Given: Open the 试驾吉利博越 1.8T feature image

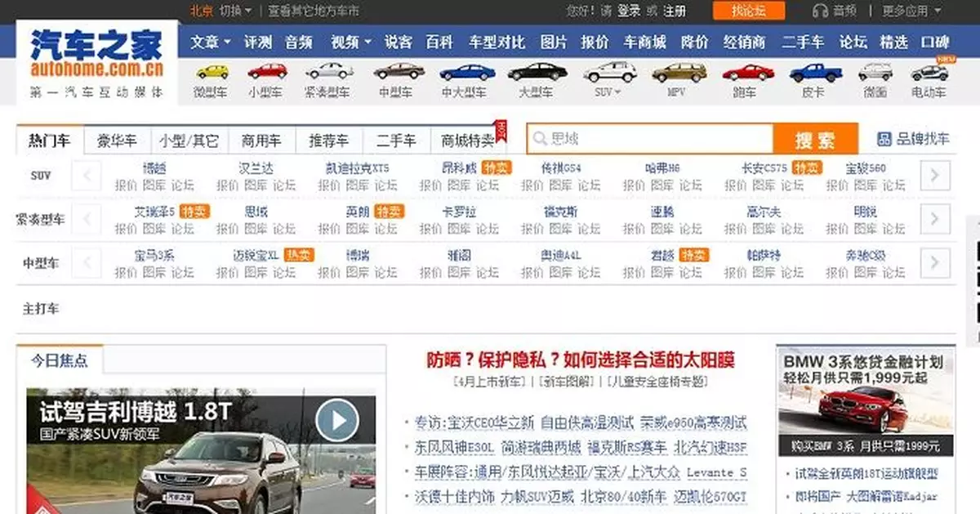Looking at the screenshot, I should (201, 450).
